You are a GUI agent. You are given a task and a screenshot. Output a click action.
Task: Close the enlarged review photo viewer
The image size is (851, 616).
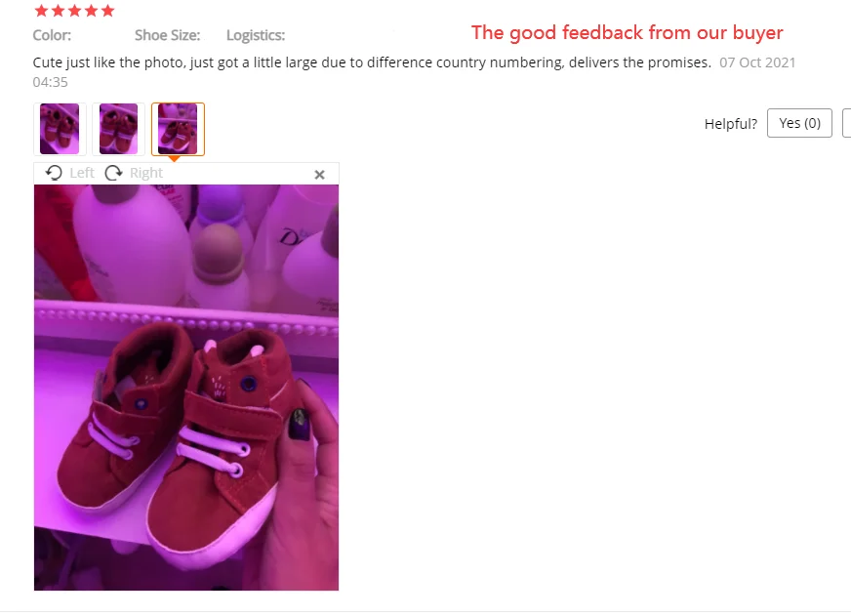(x=320, y=174)
